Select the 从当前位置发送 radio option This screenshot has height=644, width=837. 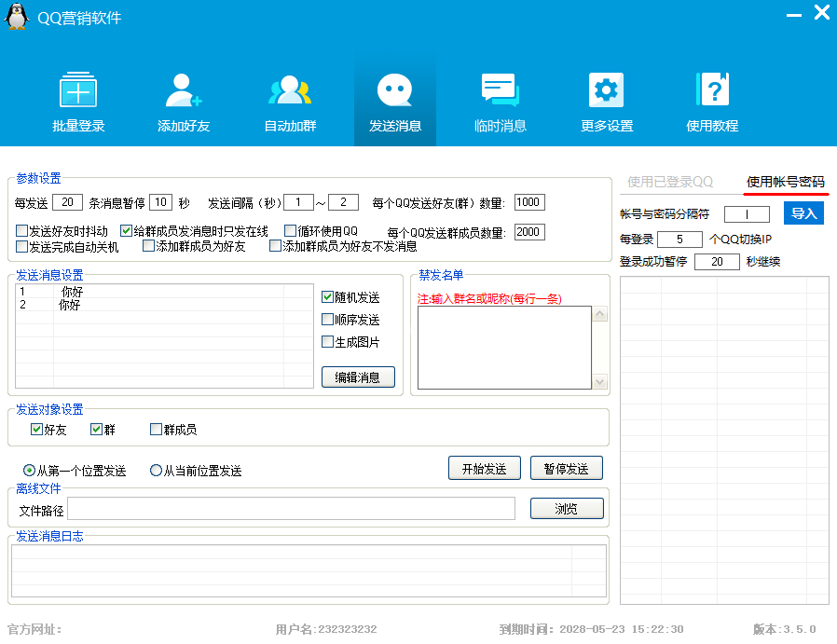[x=157, y=471]
